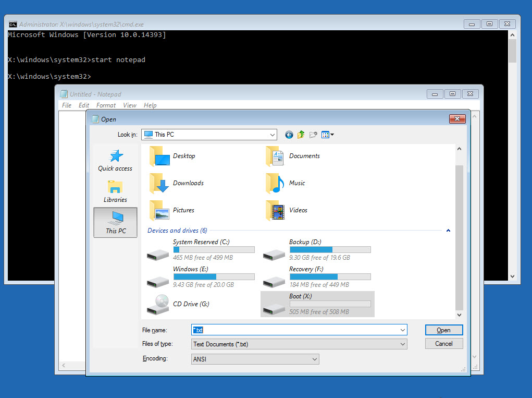532x398 pixels.
Task: Open the Notepad File menu
Action: (67, 105)
